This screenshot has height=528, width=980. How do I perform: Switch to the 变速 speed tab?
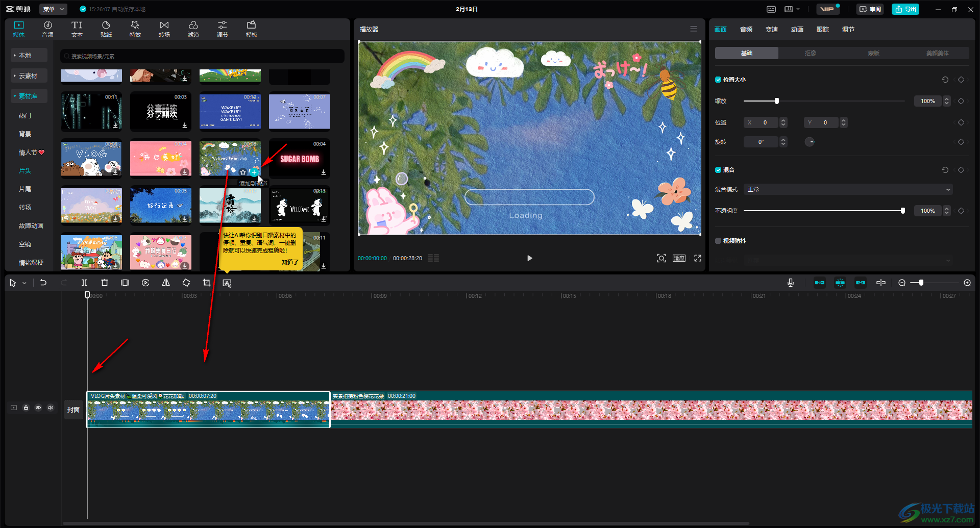click(772, 29)
